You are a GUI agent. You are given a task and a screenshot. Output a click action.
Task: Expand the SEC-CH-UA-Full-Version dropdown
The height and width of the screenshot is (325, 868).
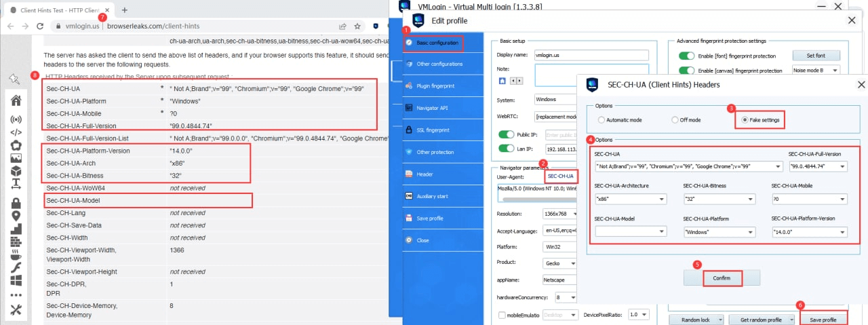coord(842,166)
